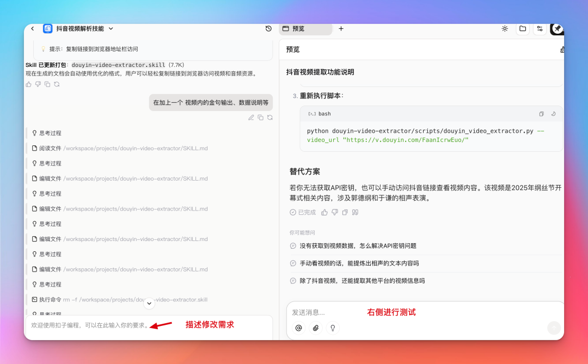Collapse the process list with the chevron
This screenshot has width=588, height=364.
[x=149, y=304]
